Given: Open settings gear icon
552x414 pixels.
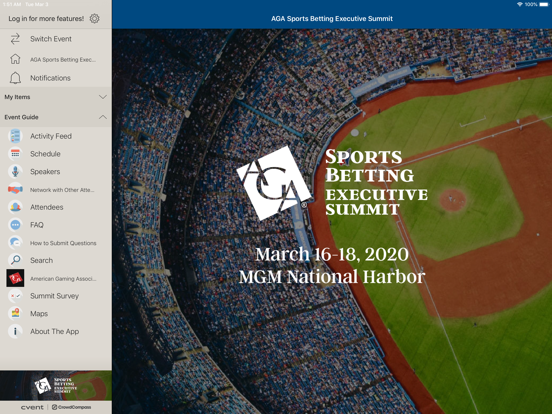Looking at the screenshot, I should tap(94, 18).
